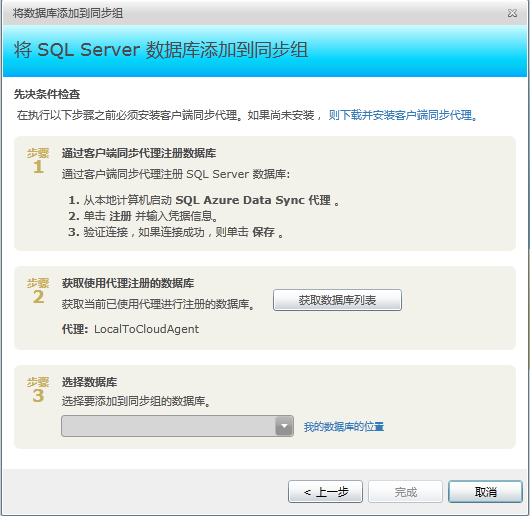The image size is (530, 516).
Task: Click the heading 通过客户端同步代理注册数据库
Action: pyautogui.click(x=139, y=153)
